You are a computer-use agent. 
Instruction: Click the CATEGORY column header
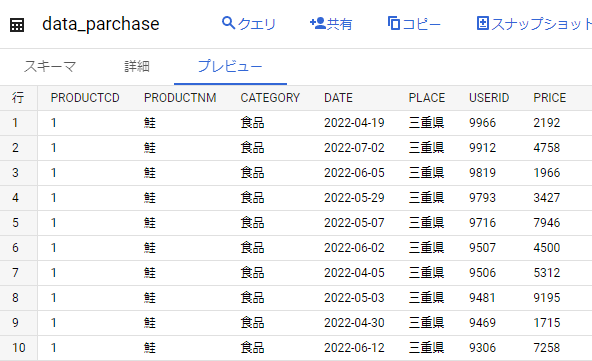(270, 98)
